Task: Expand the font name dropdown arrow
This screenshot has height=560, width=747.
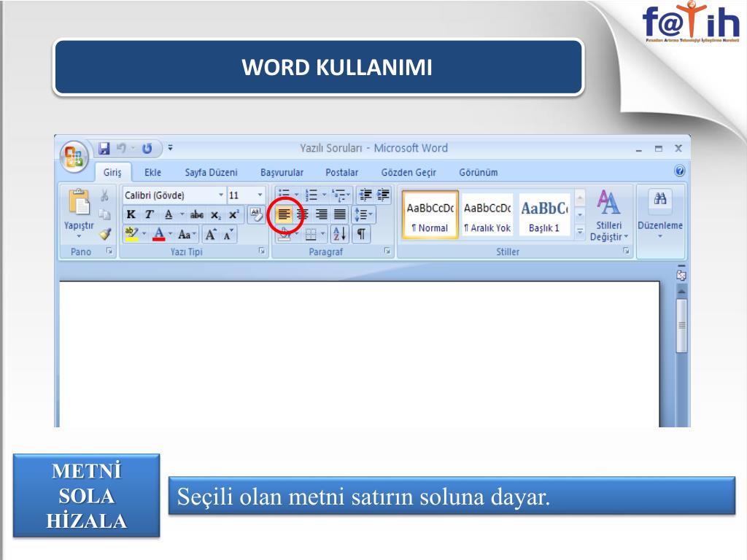Action: [221, 195]
